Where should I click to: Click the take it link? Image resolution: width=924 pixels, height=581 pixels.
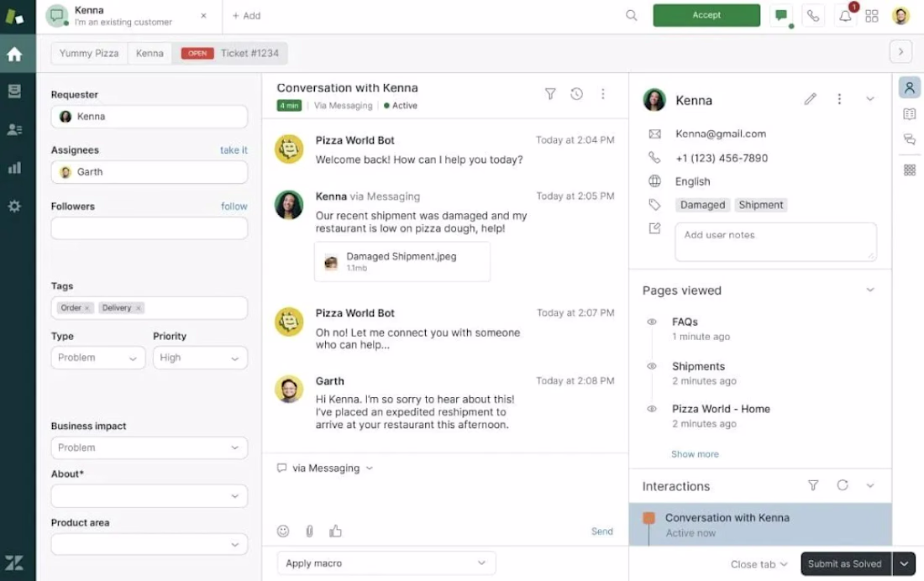234,150
